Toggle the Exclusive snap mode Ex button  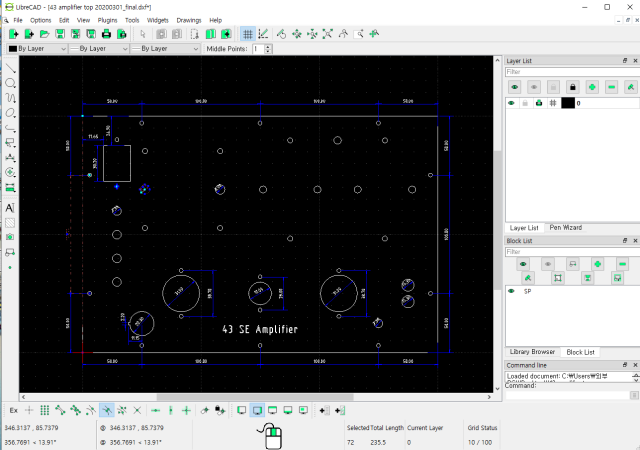click(x=13, y=410)
